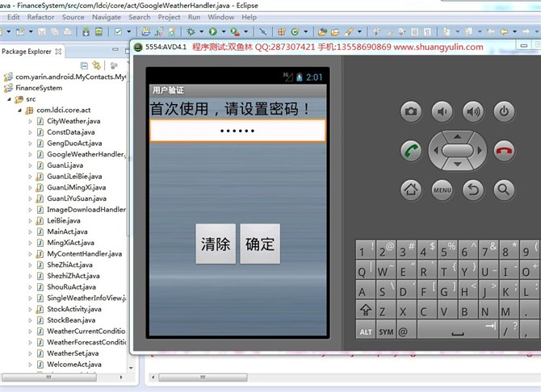Viewport: 541px width, 392px height.
Task: Click the shift key on emulator keyboard
Action: point(366,310)
